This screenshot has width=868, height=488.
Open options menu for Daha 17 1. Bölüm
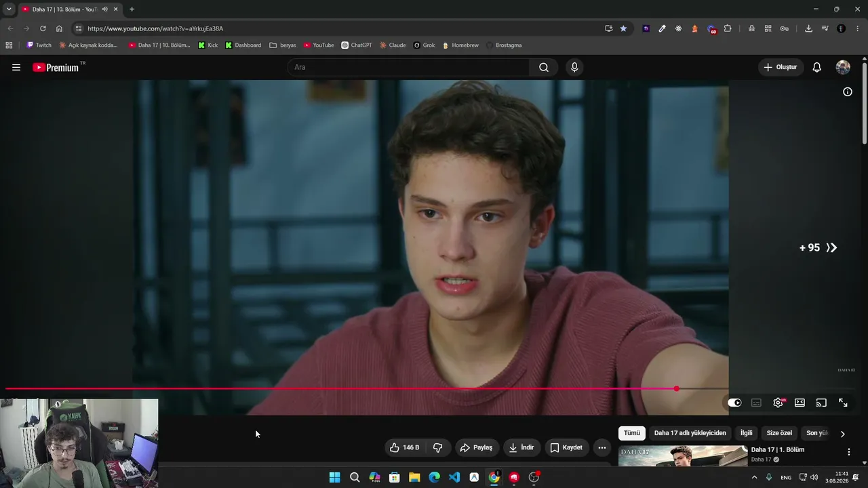pyautogui.click(x=848, y=452)
